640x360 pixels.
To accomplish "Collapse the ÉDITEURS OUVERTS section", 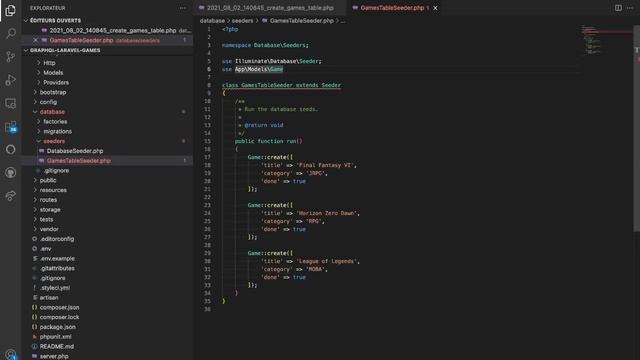I will [x=55, y=20].
